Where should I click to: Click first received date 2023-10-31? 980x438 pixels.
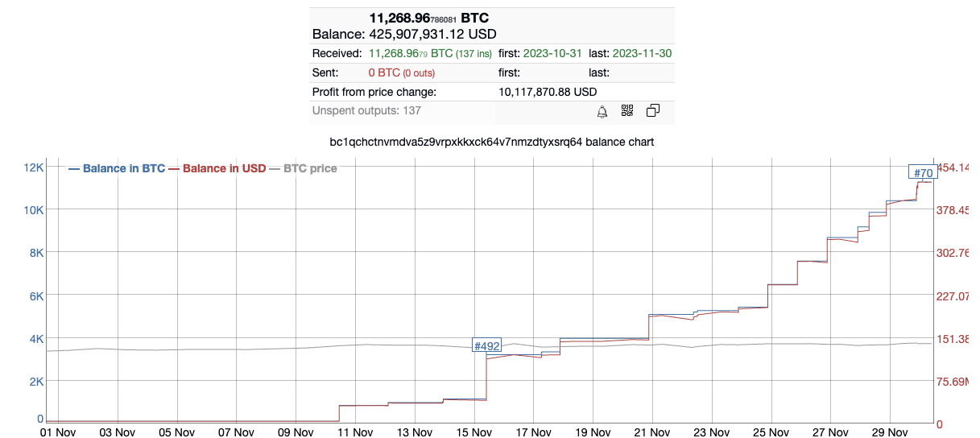[553, 53]
